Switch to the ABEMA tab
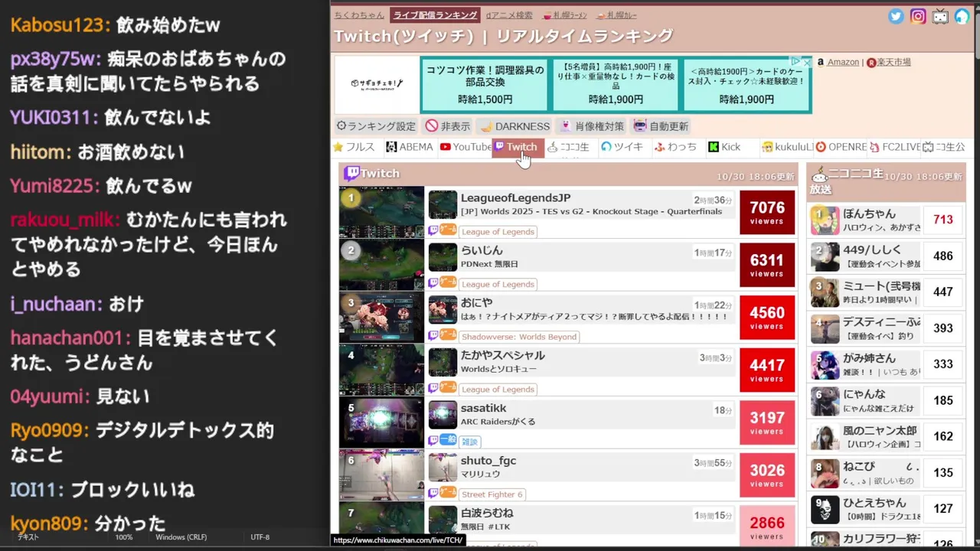 point(410,147)
